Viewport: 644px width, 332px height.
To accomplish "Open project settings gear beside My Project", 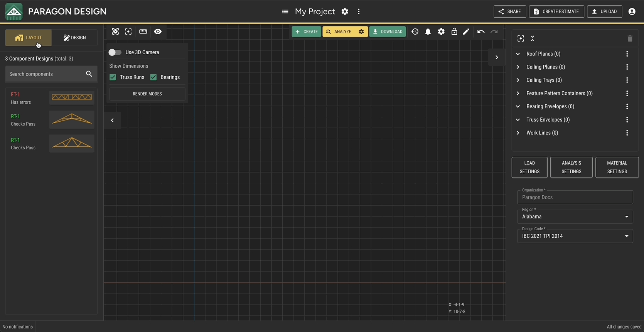I will pyautogui.click(x=345, y=12).
